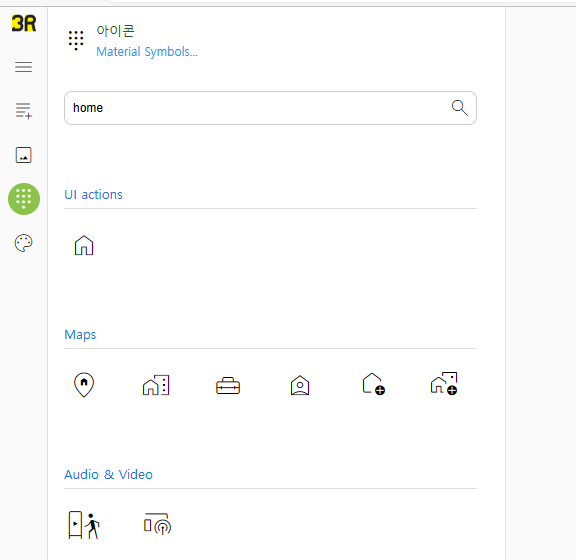576x560 pixels.
Task: Click the search field containing home
Action: point(270,108)
